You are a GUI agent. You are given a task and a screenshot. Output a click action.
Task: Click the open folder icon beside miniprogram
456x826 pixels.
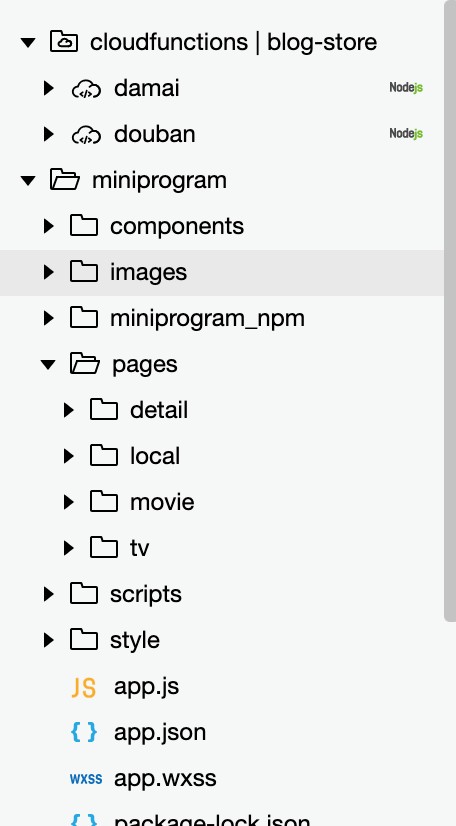[64, 180]
